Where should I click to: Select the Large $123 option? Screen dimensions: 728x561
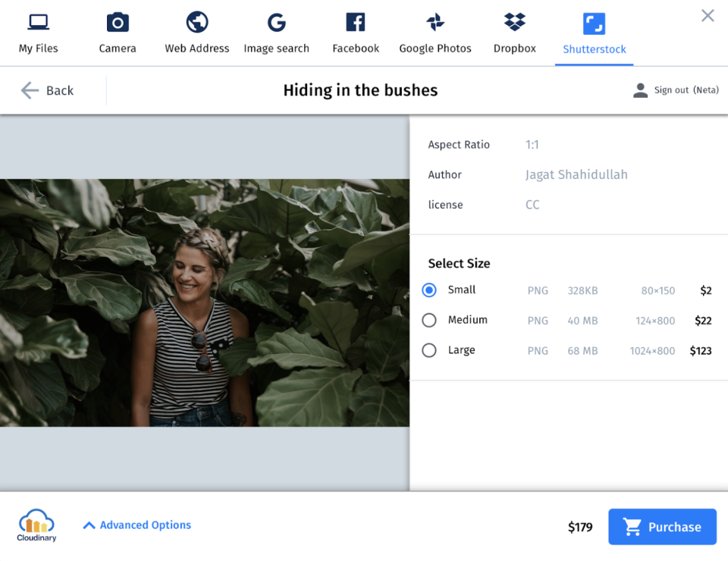(x=429, y=350)
